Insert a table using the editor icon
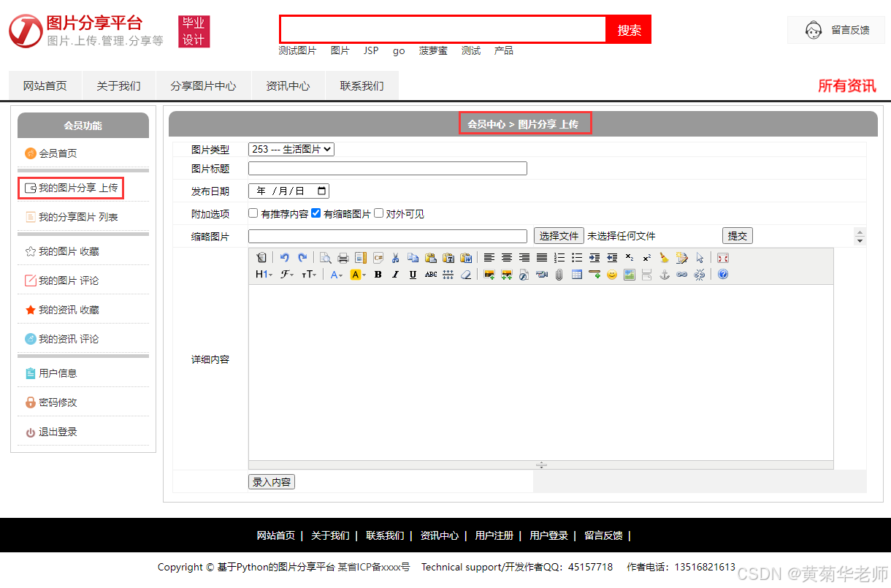The image size is (891, 588). click(x=576, y=274)
